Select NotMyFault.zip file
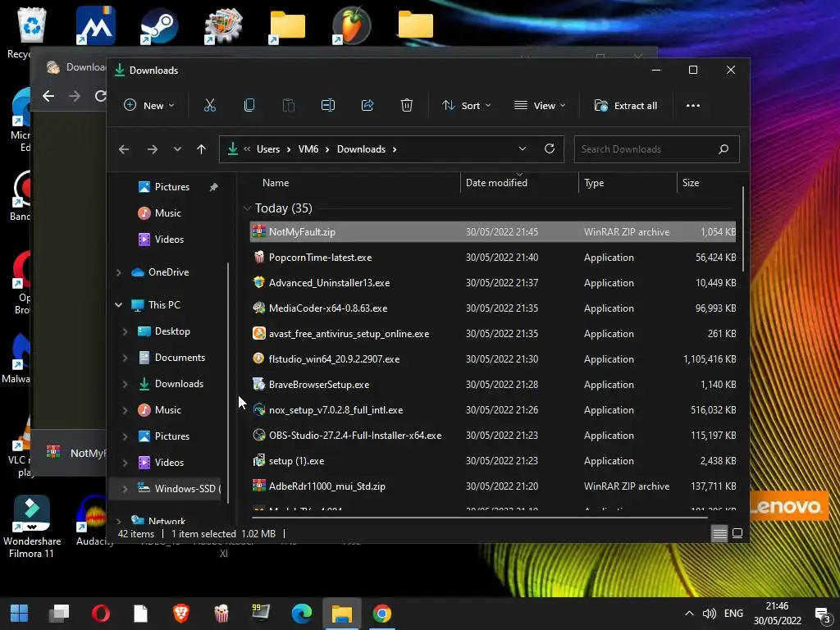The width and height of the screenshot is (840, 630). pos(493,232)
